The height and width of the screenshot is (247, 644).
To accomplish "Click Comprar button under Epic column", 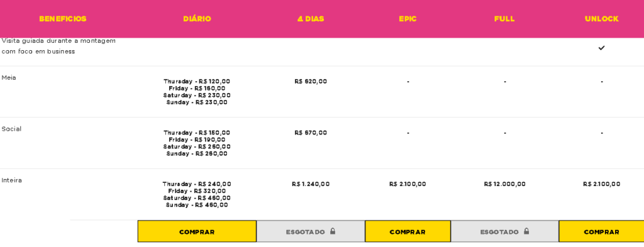I will (408, 231).
